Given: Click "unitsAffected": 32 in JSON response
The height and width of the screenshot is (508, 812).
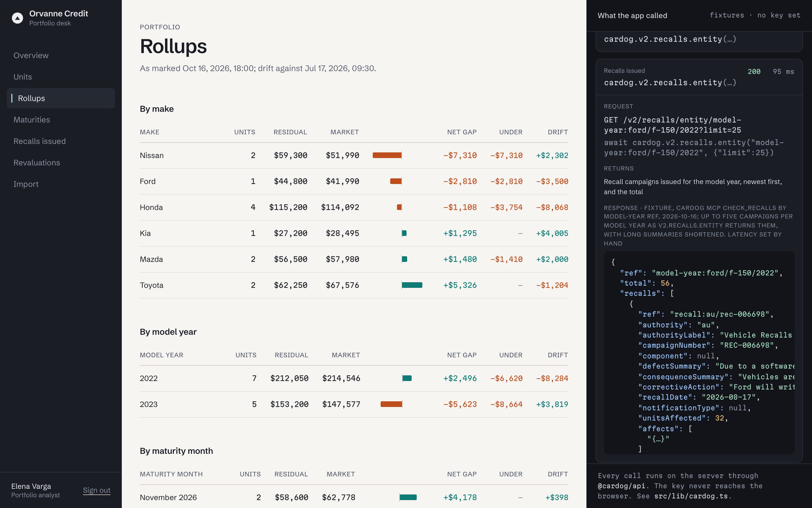Looking at the screenshot, I should point(683,418).
